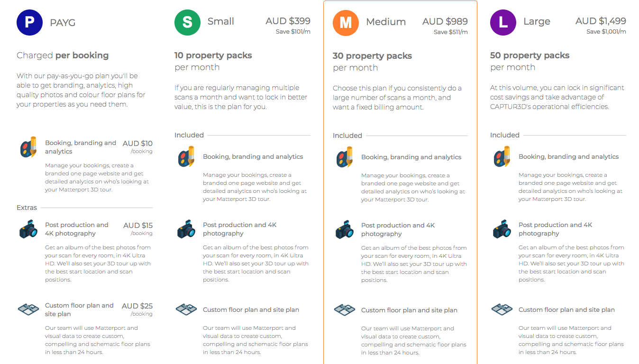This screenshot has width=639, height=364.
Task: Click the camera icon under the Medium plan
Action: 345,230
